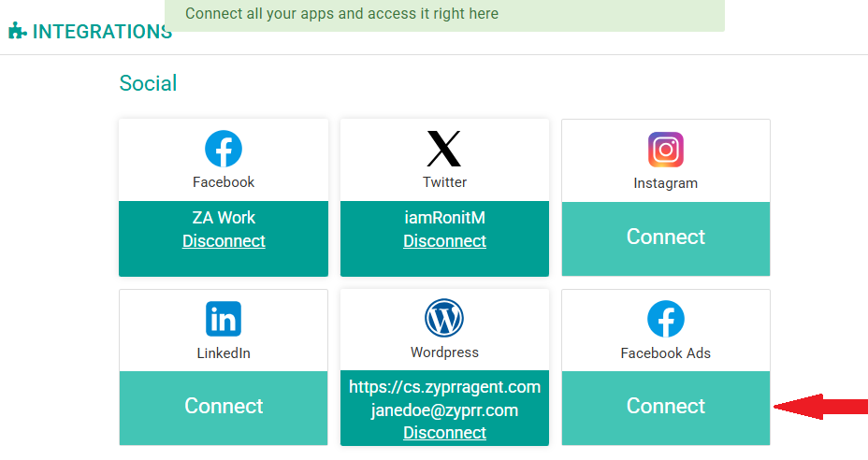
Task: Click the LinkedIn logo icon
Action: point(224,319)
